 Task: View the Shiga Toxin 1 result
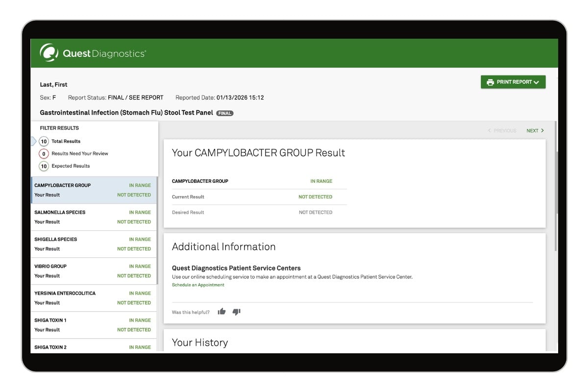click(x=93, y=325)
